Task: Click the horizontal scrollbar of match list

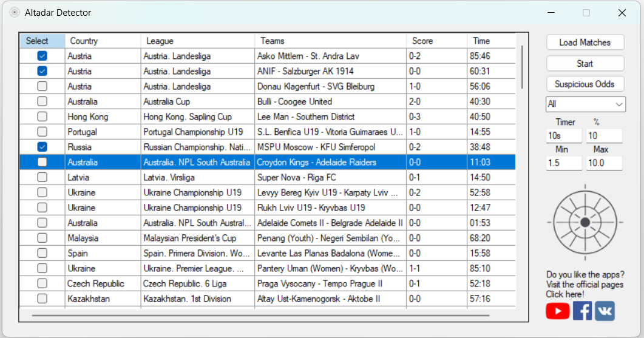Action: [261, 316]
